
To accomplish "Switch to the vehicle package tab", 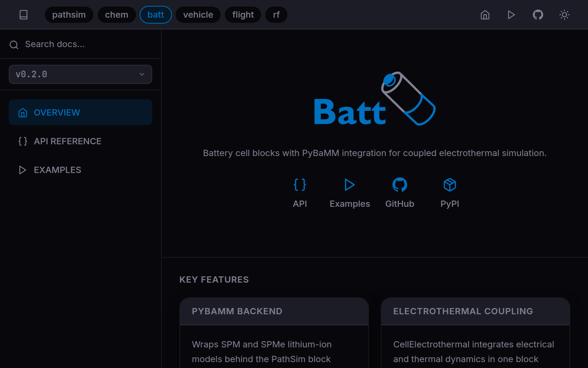I will click(x=198, y=15).
